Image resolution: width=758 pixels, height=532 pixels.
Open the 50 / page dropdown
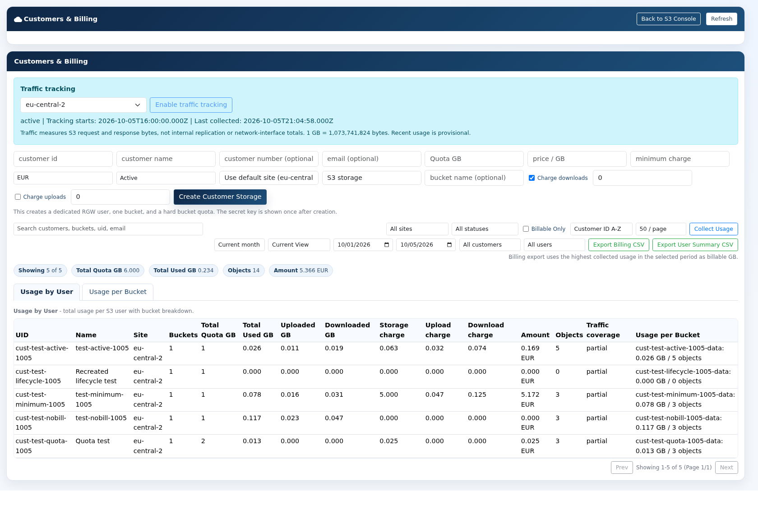point(661,229)
